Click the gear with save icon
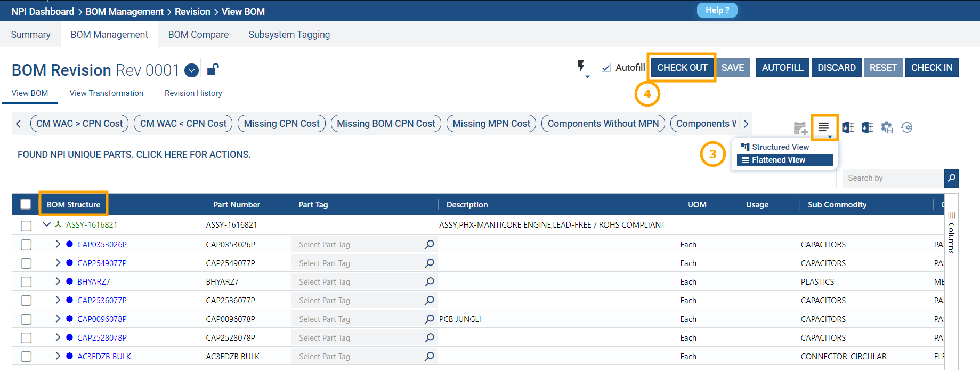Viewport: 980px width, 370px height. [x=886, y=127]
